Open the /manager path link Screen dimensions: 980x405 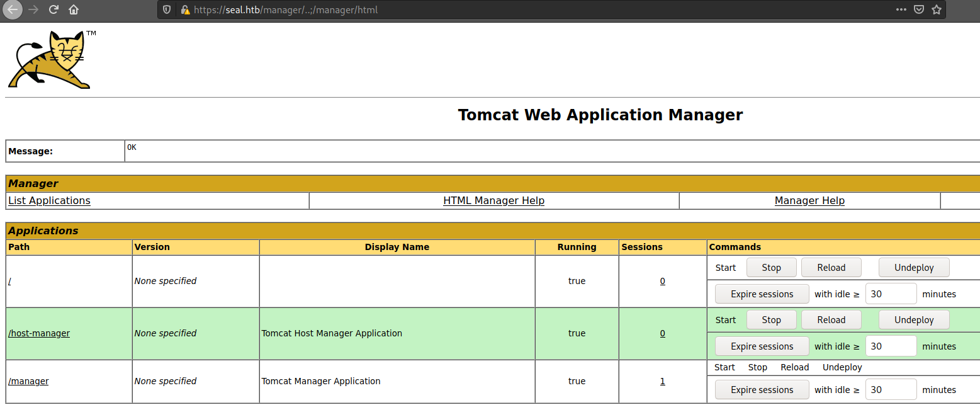[28, 381]
